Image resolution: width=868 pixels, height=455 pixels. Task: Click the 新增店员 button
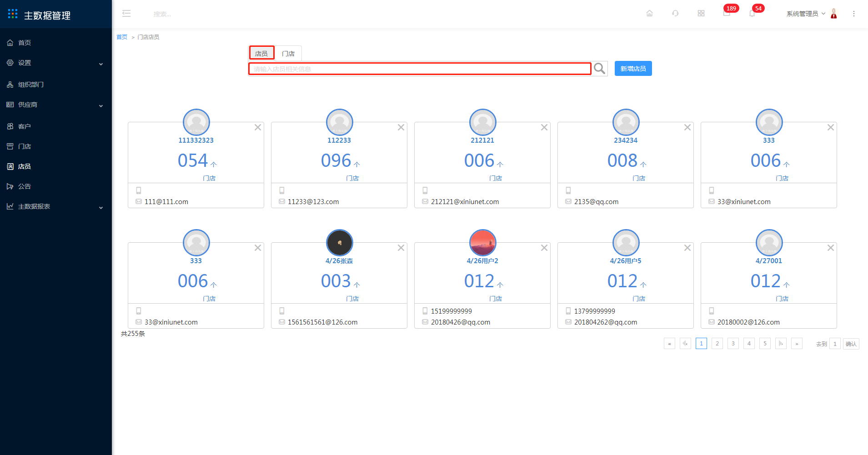(x=633, y=69)
